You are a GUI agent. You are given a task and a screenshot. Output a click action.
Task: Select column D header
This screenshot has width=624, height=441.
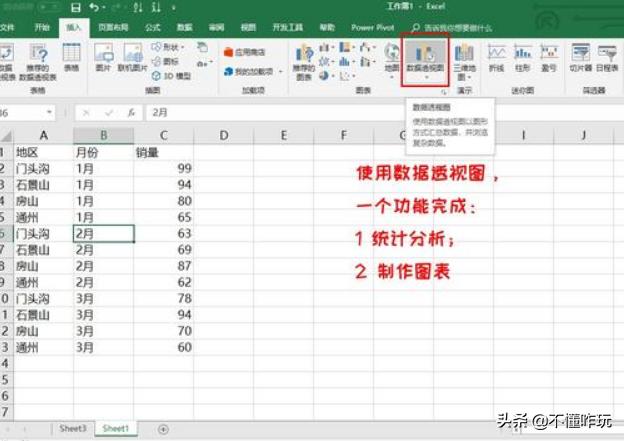(x=224, y=136)
